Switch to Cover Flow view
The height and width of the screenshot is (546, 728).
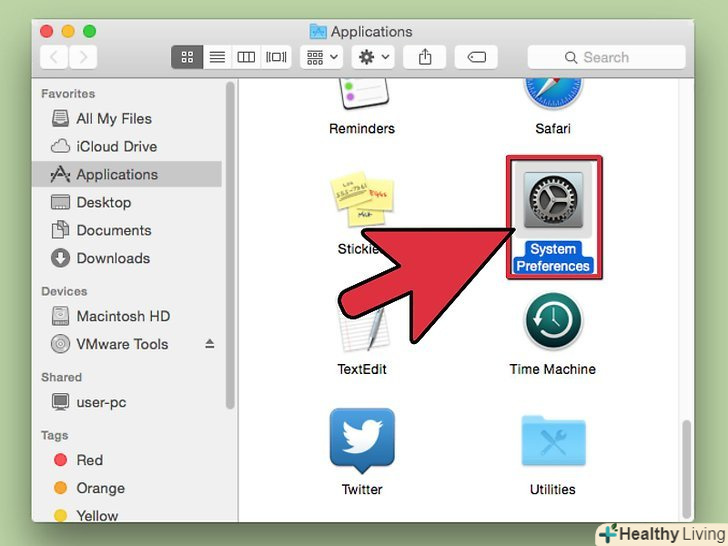pyautogui.click(x=276, y=57)
